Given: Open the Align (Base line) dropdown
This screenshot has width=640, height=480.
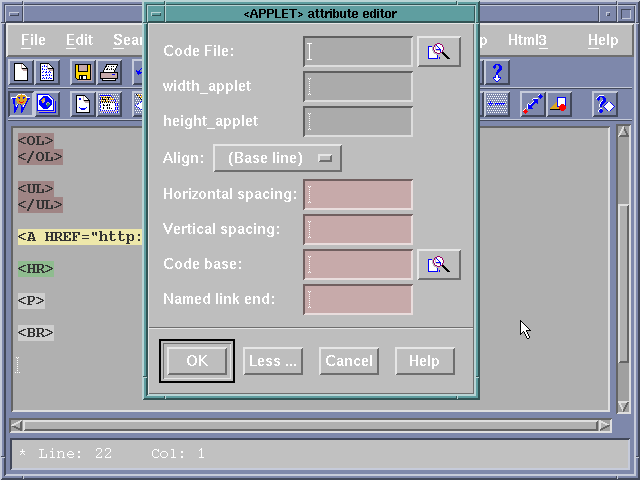Looking at the screenshot, I should (277, 158).
